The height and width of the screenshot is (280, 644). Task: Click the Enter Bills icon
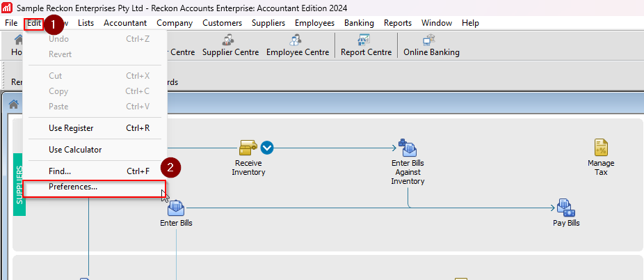176,208
